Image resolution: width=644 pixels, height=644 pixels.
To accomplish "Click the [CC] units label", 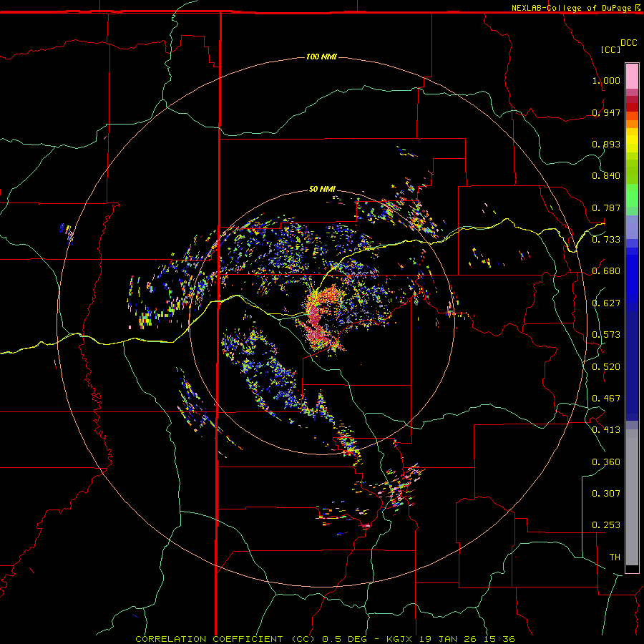I will pyautogui.click(x=610, y=49).
